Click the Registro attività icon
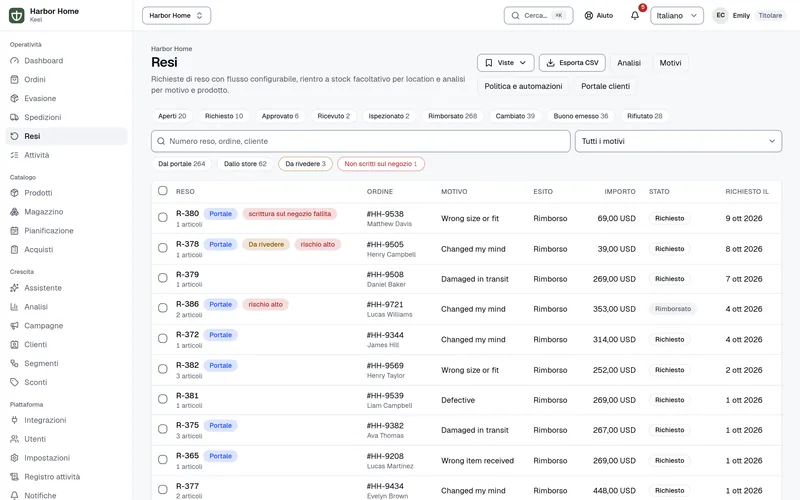This screenshot has height=500, width=800. pyautogui.click(x=14, y=477)
